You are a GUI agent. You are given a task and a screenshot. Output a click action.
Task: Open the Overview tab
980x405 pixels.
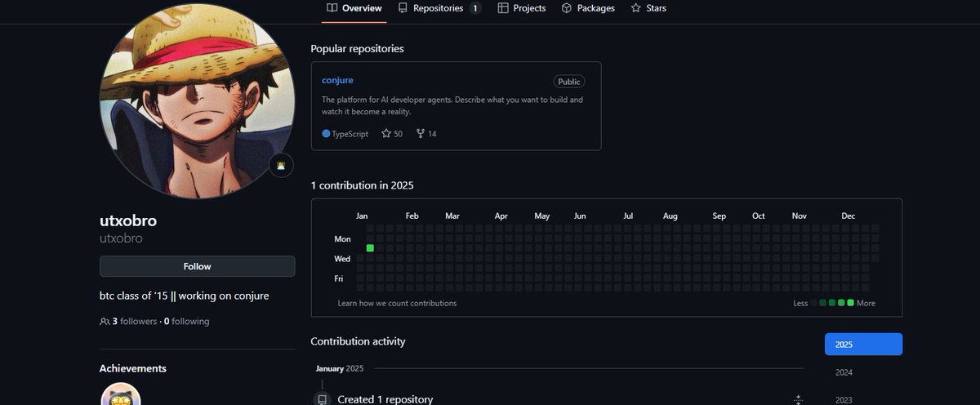tap(354, 8)
